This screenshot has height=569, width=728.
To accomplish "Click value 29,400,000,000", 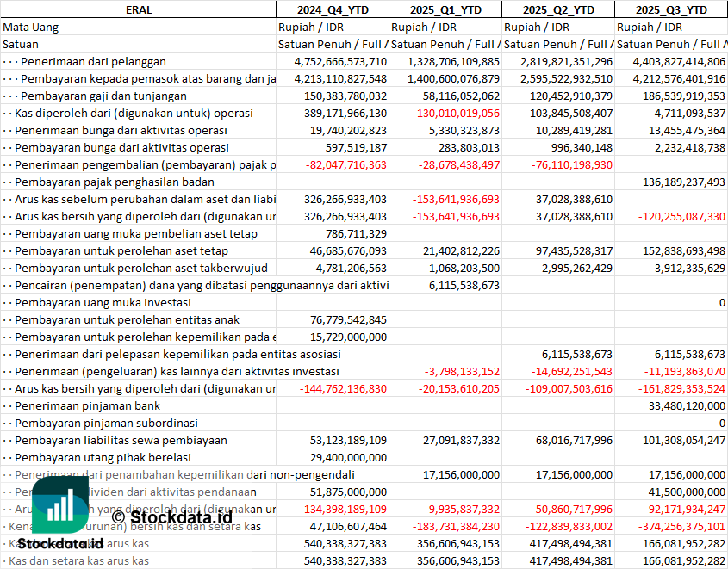I will [x=348, y=457].
